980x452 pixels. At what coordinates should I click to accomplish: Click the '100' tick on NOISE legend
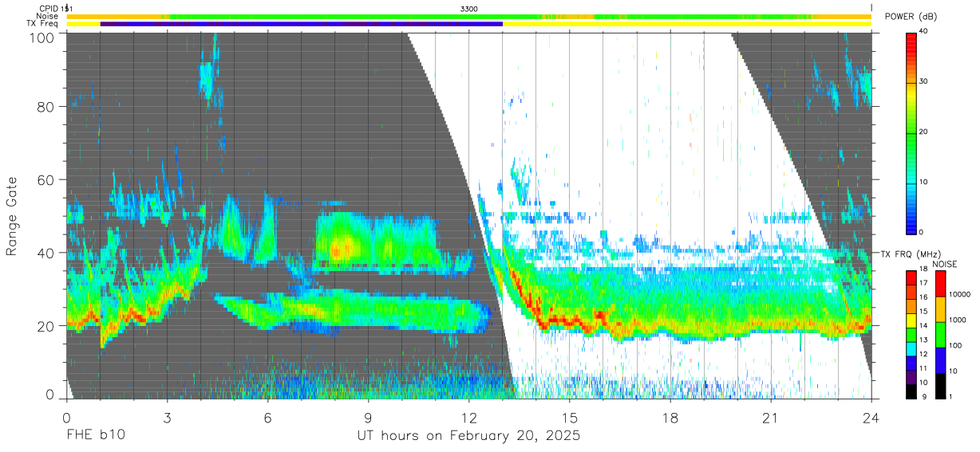[955, 345]
